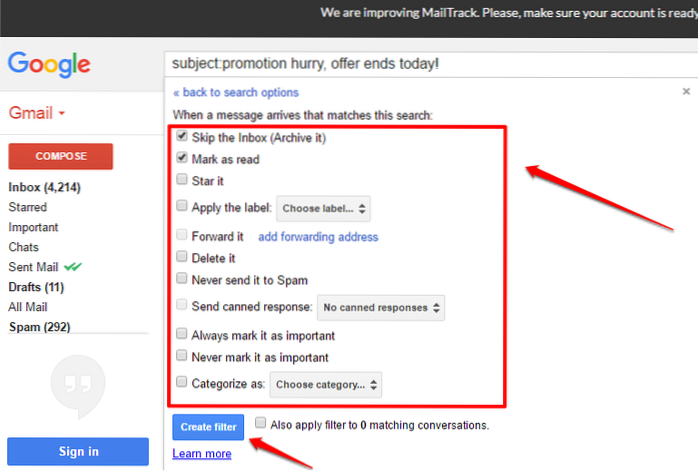Open the Gmail dropdown menu
The height and width of the screenshot is (471, 698).
[37, 113]
